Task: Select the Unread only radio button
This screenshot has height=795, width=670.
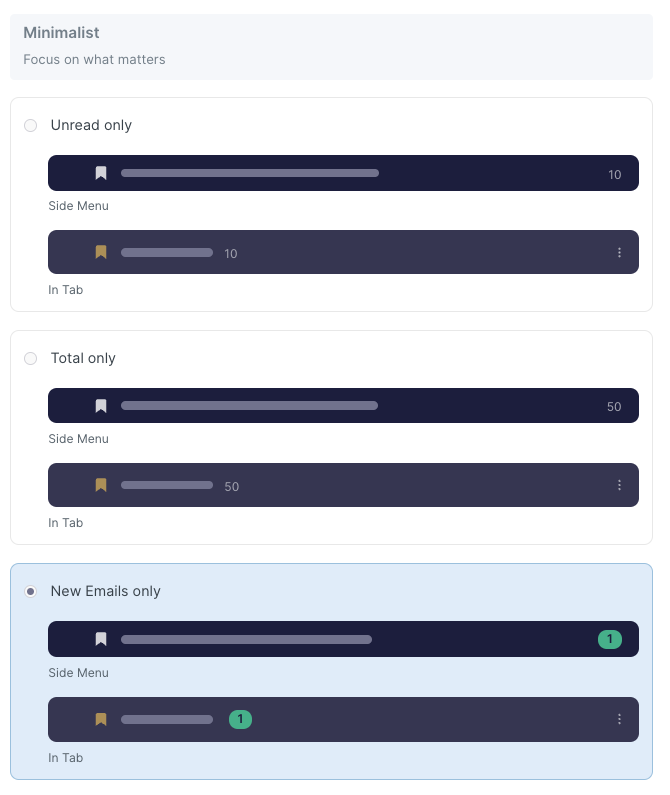Action: [31, 125]
